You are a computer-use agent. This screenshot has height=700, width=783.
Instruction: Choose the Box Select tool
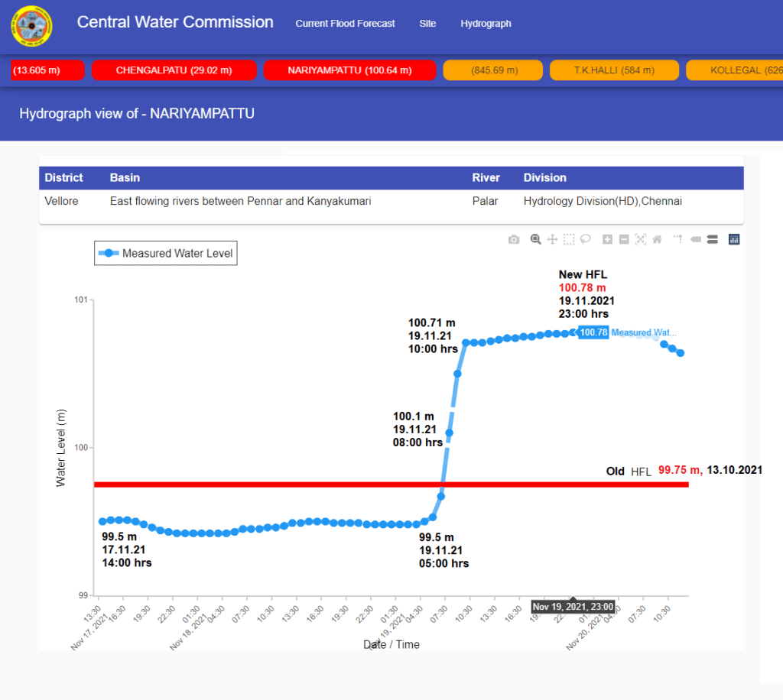569,239
